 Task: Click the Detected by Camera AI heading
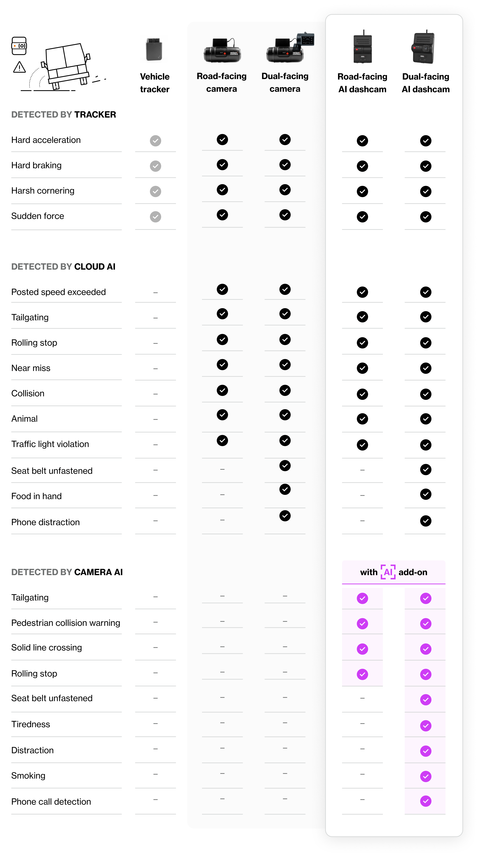click(67, 572)
